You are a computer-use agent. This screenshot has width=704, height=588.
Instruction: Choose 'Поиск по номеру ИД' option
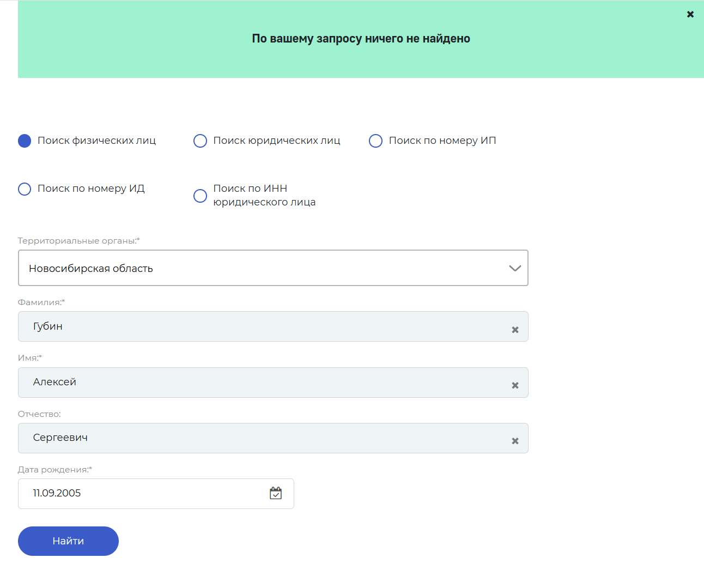(x=25, y=189)
